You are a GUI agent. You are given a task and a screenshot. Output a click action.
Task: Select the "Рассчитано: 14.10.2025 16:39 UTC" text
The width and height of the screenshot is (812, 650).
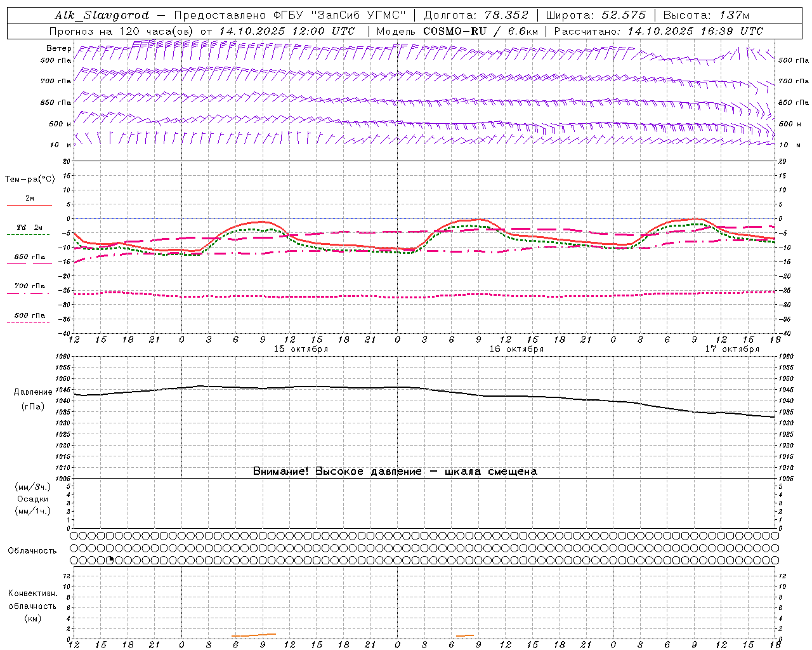click(x=658, y=31)
